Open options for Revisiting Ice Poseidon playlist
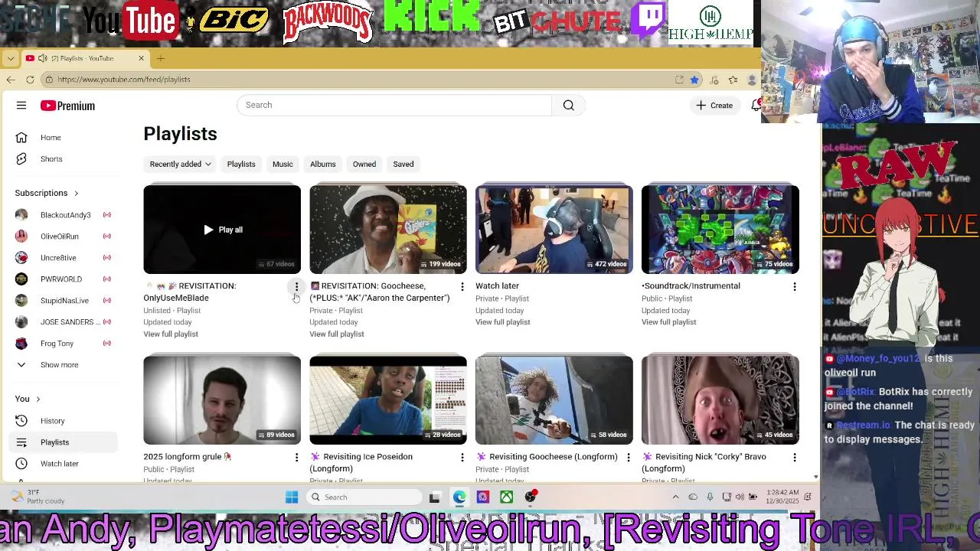The height and width of the screenshot is (551, 980). pos(462,458)
